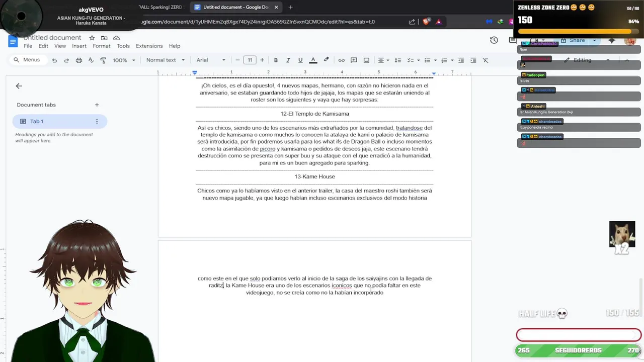Open the Format menu
The height and width of the screenshot is (362, 644).
pyautogui.click(x=101, y=46)
